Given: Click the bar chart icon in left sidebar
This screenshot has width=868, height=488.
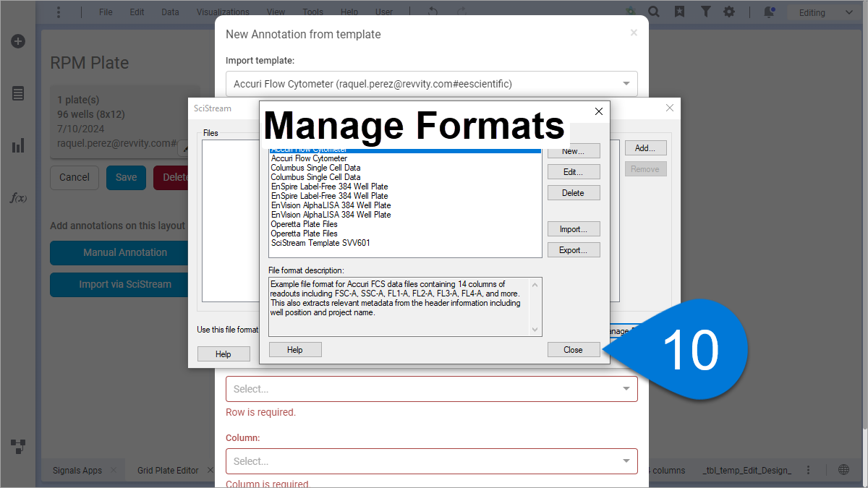Looking at the screenshot, I should (18, 145).
